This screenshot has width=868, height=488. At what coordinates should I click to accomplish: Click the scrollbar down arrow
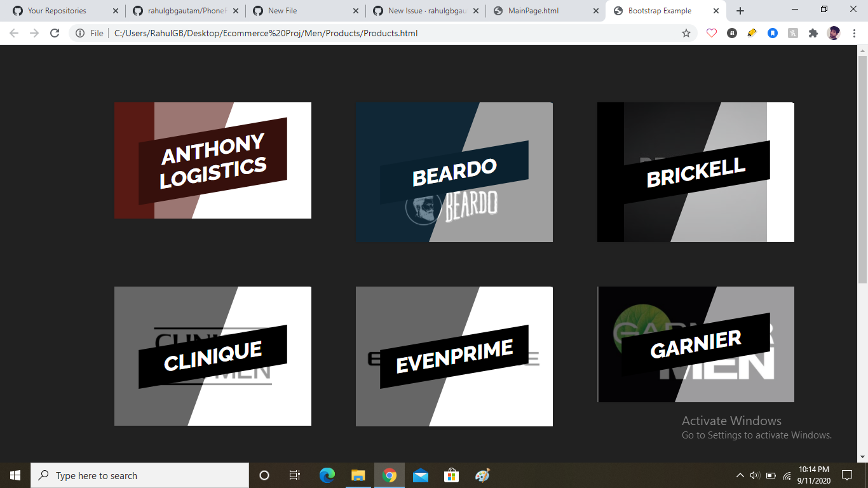click(x=862, y=457)
